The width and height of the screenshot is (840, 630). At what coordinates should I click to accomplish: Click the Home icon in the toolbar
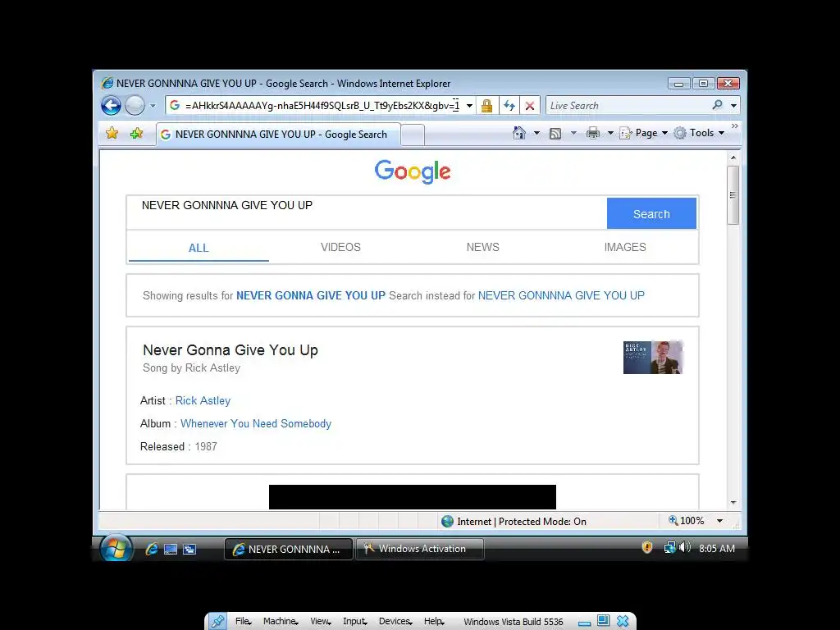519,133
